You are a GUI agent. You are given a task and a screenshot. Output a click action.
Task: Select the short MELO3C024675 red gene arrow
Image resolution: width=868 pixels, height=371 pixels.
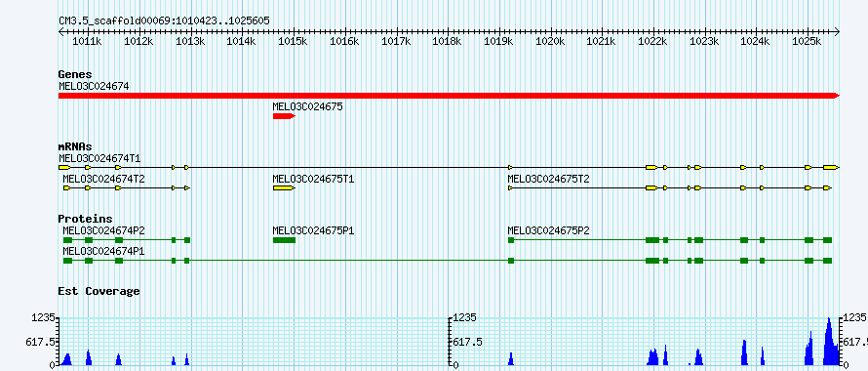click(284, 116)
